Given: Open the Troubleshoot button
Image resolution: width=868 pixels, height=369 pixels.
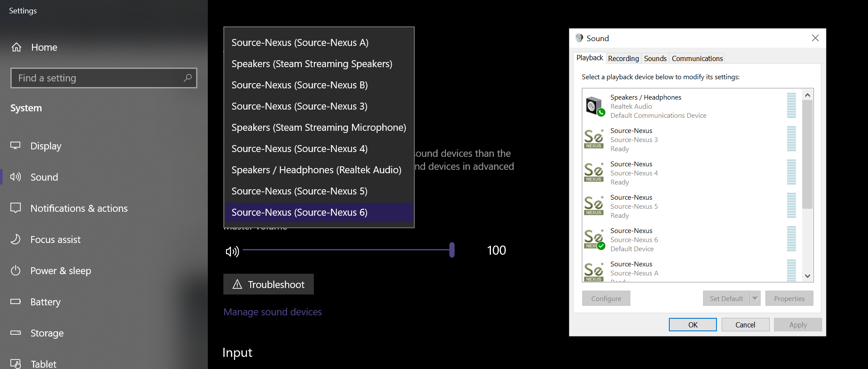Looking at the screenshot, I should click(x=268, y=284).
